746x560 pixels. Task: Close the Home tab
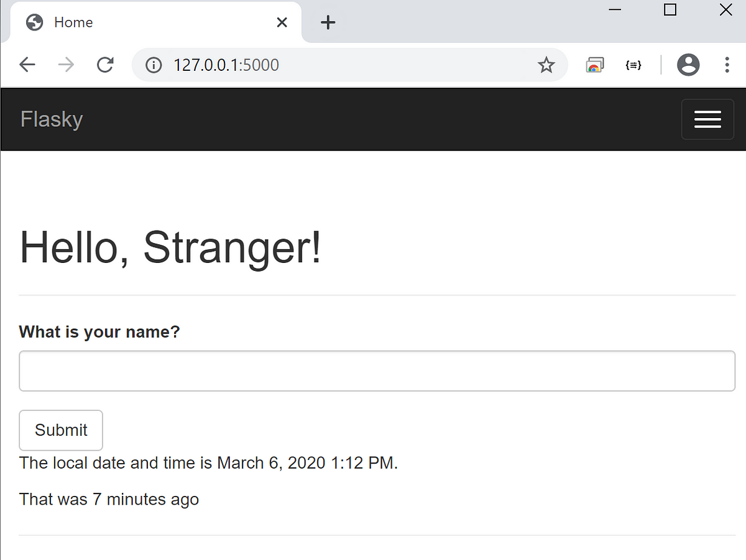(x=282, y=22)
